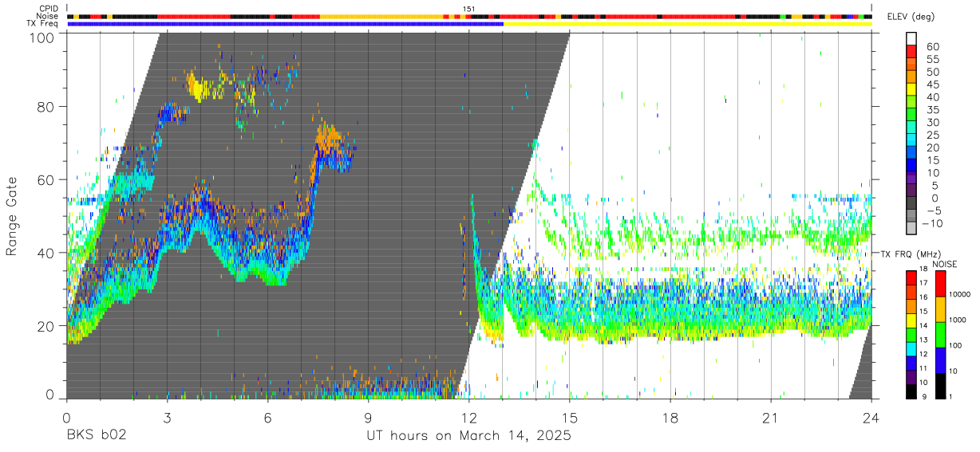Click the yellow segment of TX Freq strip

[x=687, y=24]
